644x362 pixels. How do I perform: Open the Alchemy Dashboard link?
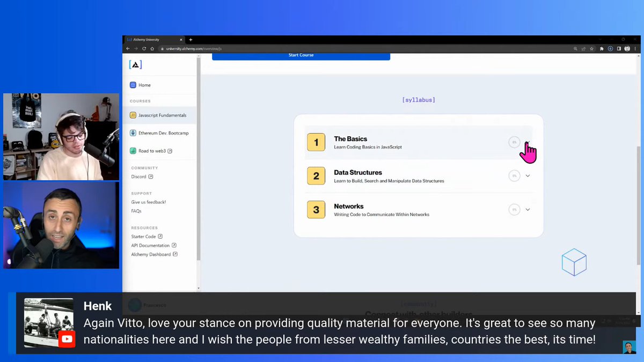coord(155,255)
